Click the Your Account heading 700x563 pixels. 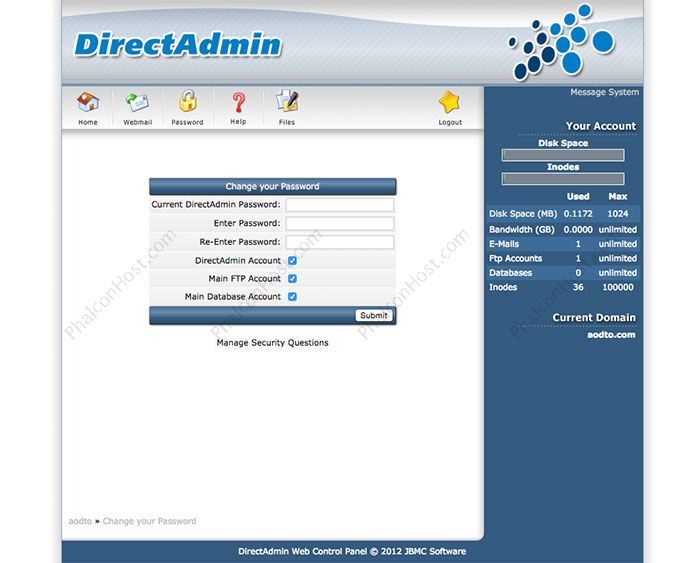(x=601, y=126)
